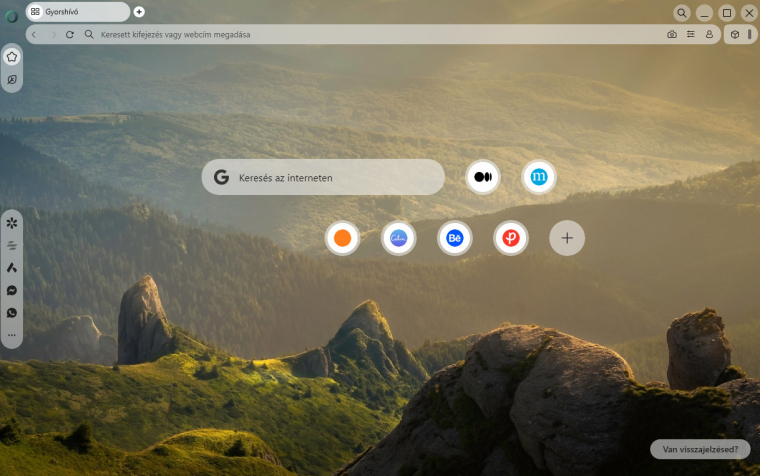Open a new tab with plus button
Screen dimensions: 760x476
pos(139,12)
